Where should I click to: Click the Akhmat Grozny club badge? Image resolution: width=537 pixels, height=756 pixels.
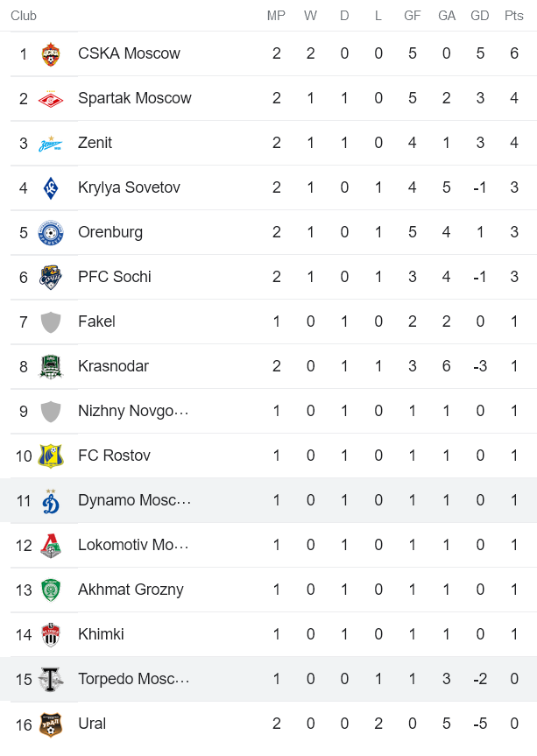pos(51,590)
